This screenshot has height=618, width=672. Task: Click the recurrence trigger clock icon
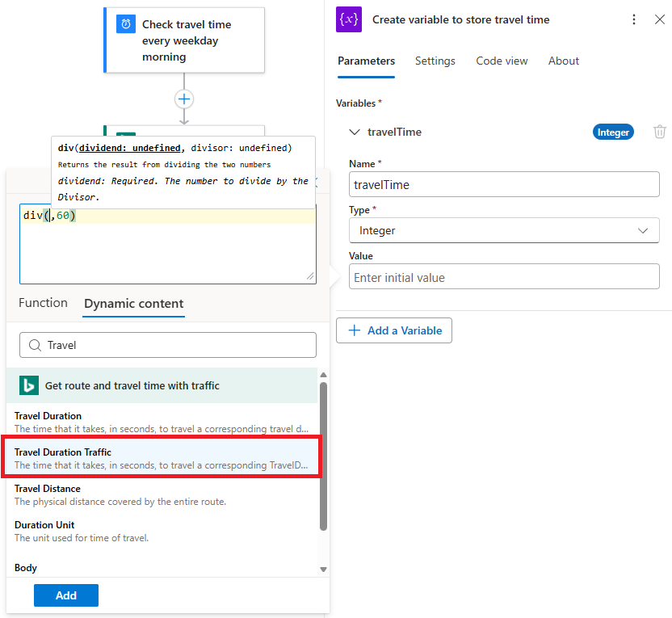125,24
